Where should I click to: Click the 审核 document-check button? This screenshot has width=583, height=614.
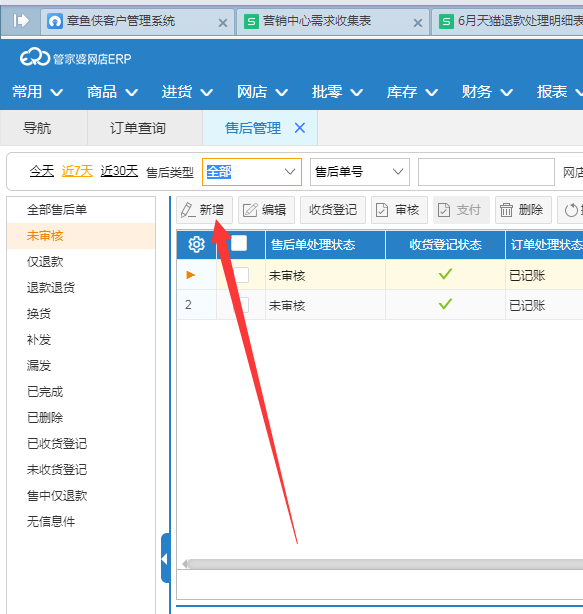coord(399,210)
